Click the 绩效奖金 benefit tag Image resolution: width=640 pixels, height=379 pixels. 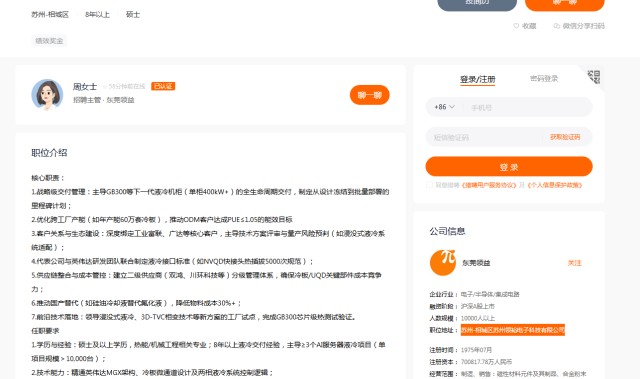pos(49,41)
